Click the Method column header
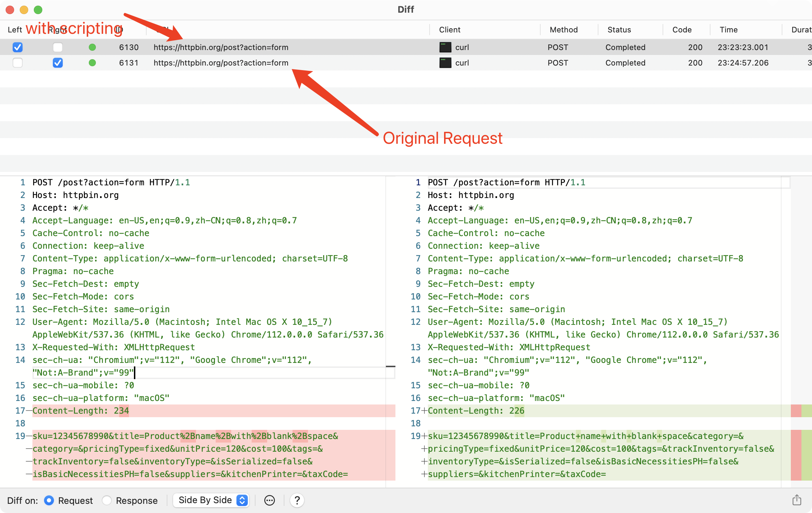 click(x=563, y=30)
